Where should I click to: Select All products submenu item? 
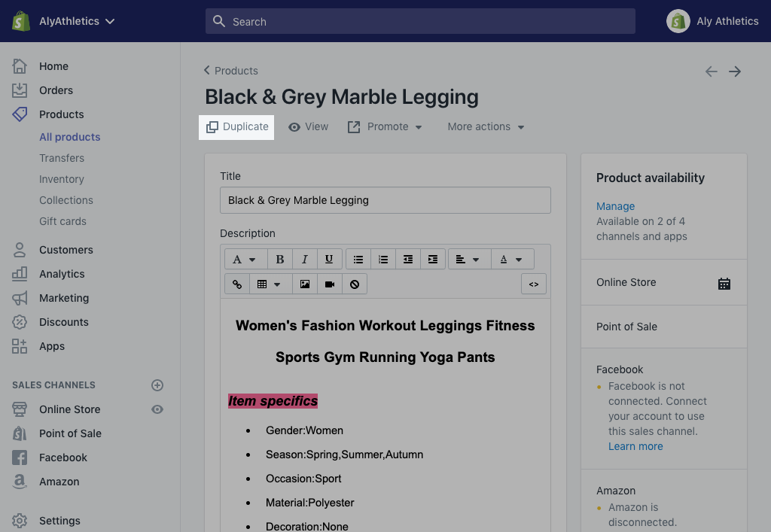coord(70,137)
